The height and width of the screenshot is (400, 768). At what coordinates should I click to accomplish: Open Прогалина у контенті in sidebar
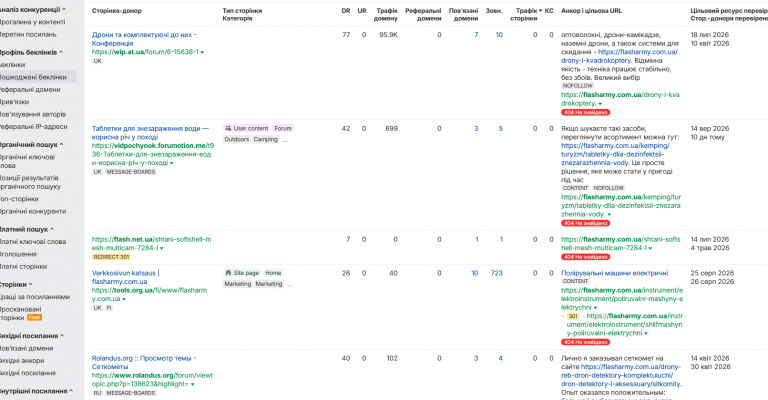pyautogui.click(x=32, y=22)
